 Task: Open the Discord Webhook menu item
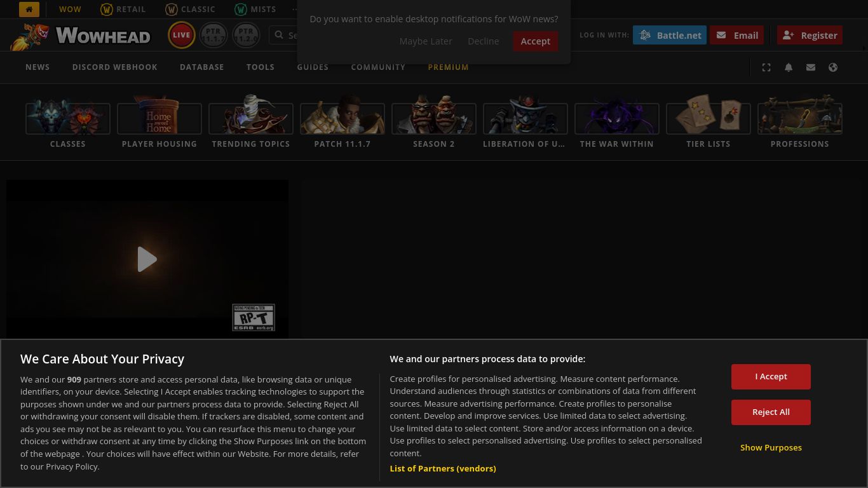115,67
